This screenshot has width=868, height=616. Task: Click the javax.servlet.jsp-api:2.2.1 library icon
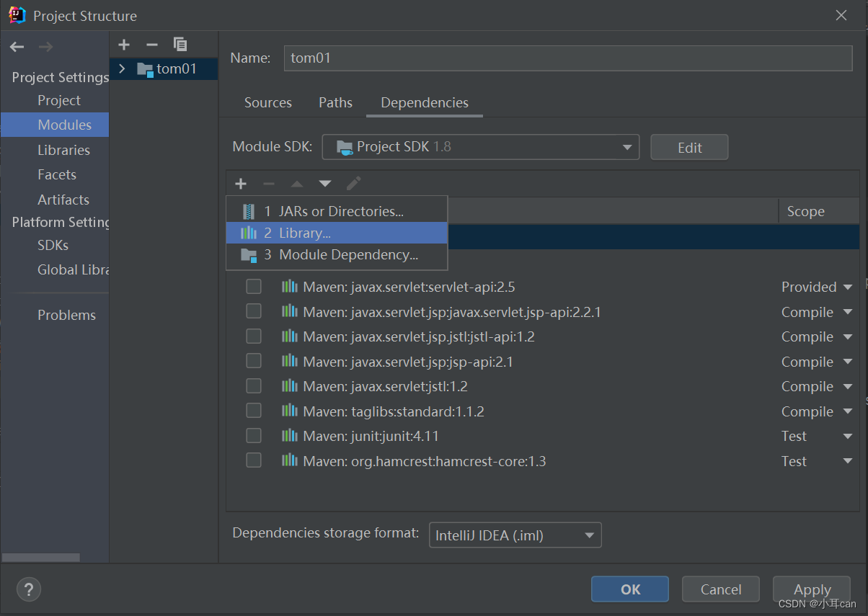point(290,311)
